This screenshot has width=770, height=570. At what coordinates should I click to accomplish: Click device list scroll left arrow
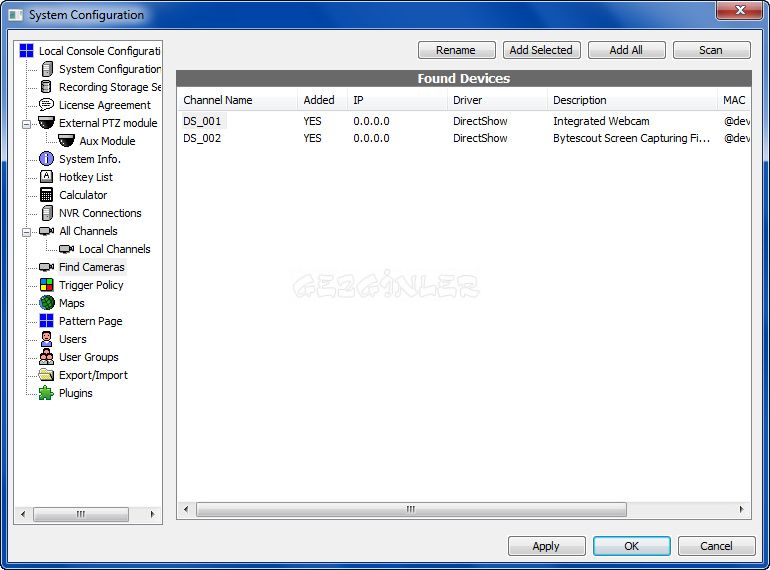pyautogui.click(x=186, y=510)
